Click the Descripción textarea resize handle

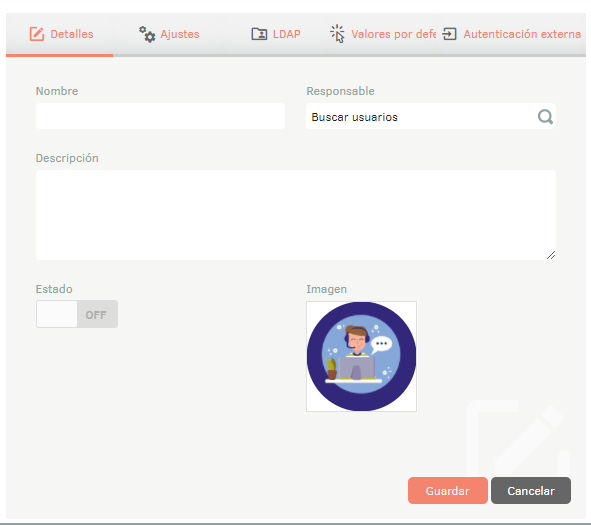(x=551, y=255)
